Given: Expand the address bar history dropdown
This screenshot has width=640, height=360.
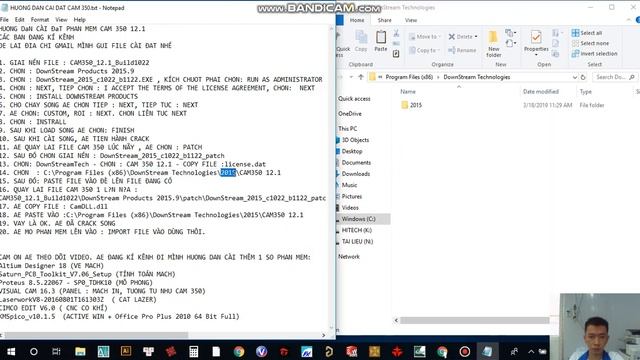Looking at the screenshot, I should click(x=575, y=77).
